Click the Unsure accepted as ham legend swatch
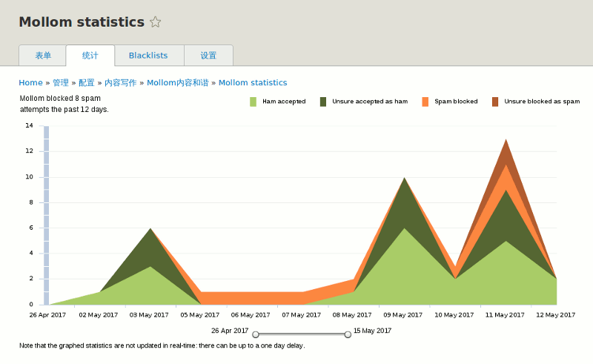Viewport: 593px width, 364px height. click(323, 102)
